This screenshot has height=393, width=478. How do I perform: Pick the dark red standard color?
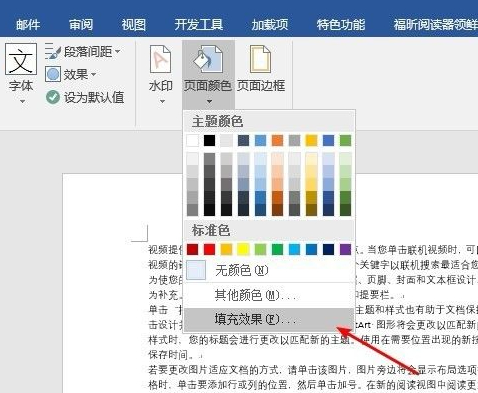click(192, 249)
